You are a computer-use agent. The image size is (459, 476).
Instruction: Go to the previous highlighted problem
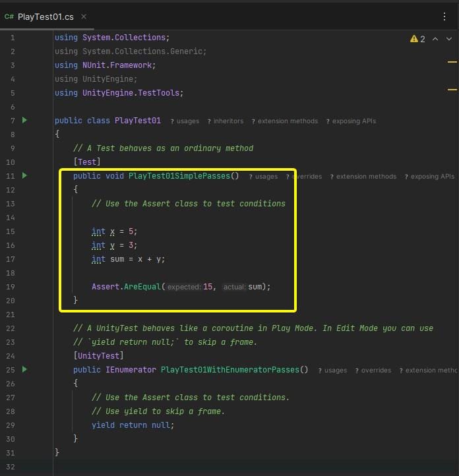pos(435,39)
